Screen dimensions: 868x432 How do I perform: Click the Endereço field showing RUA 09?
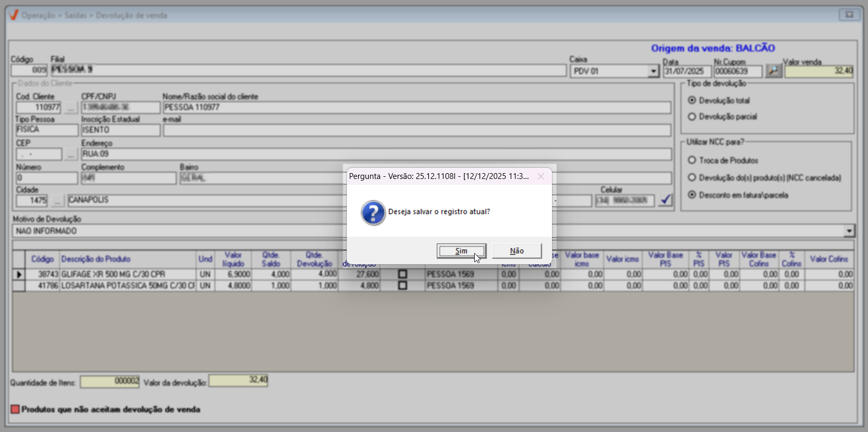click(x=376, y=154)
